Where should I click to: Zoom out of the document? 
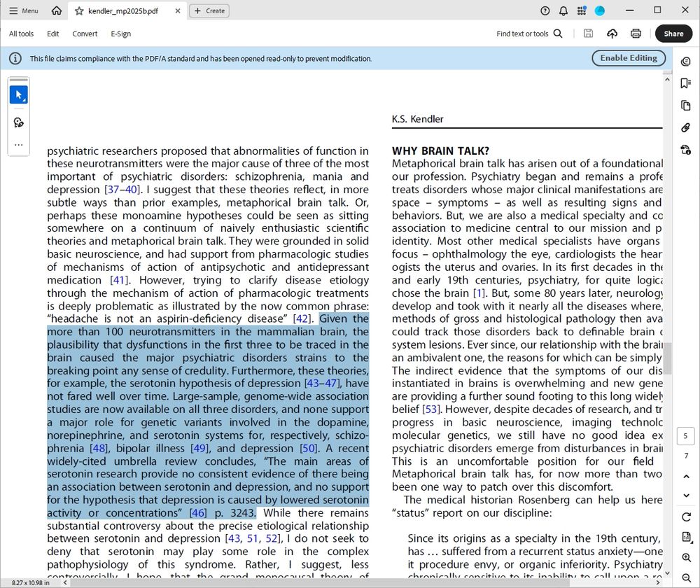coord(686,577)
